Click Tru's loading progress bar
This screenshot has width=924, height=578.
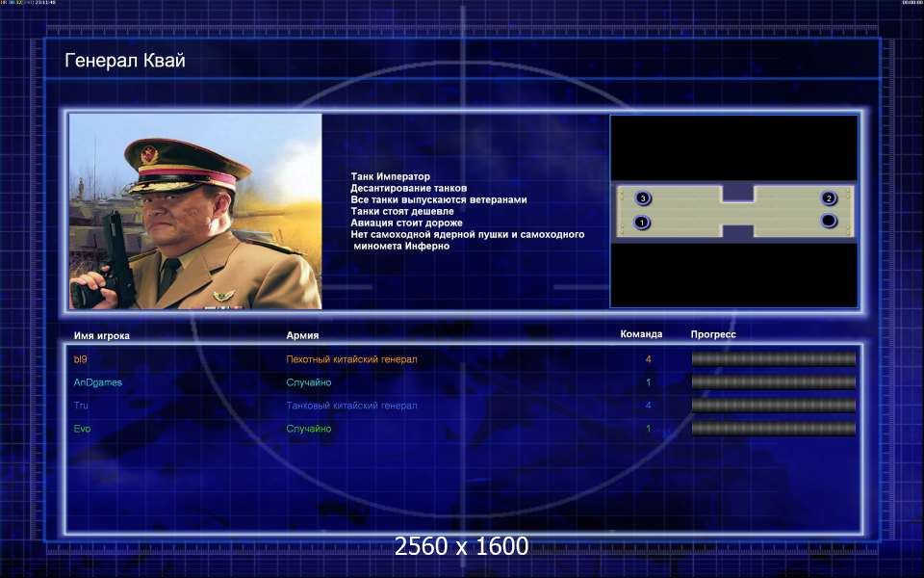pos(773,405)
